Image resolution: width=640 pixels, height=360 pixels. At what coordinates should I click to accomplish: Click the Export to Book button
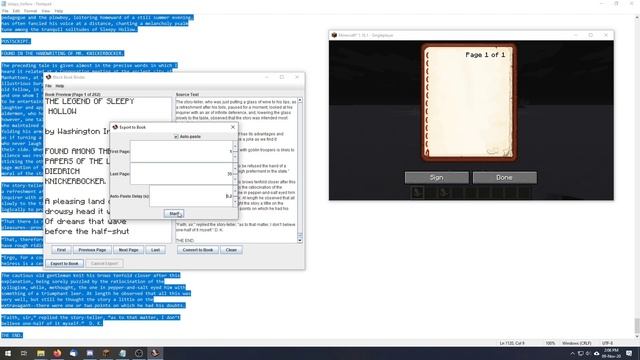[64, 264]
